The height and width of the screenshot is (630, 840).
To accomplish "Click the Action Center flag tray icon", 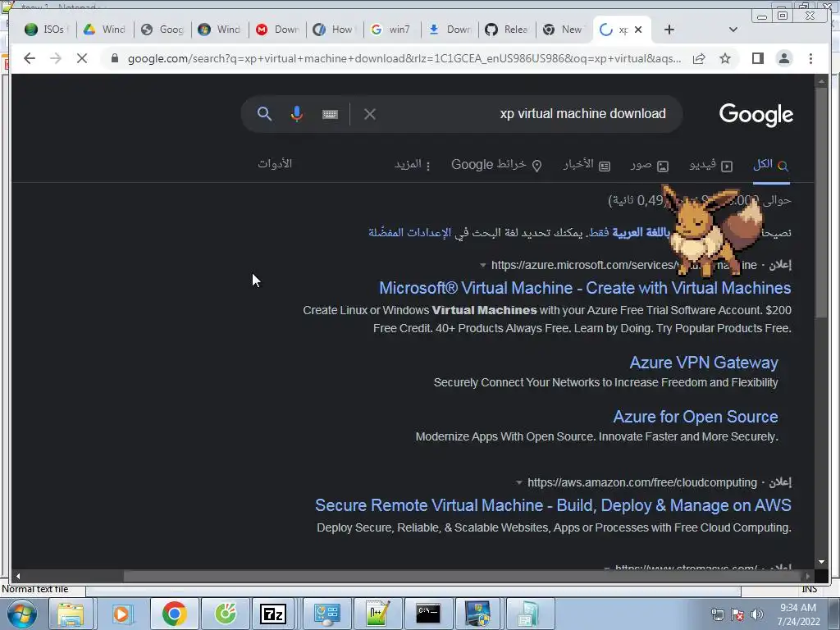I will coord(737,615).
